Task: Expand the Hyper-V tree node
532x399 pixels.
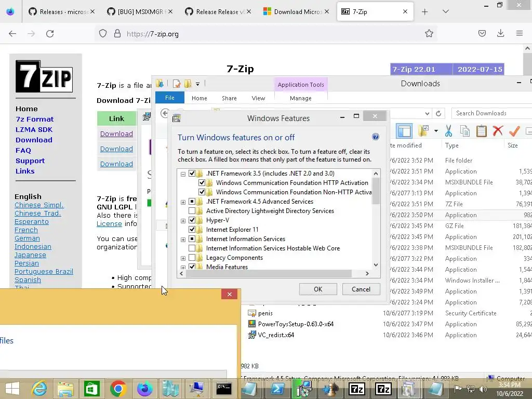Action: pos(183,221)
